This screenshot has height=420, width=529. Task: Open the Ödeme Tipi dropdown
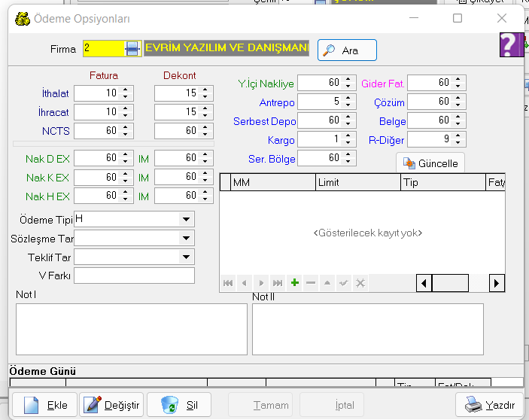click(x=186, y=219)
